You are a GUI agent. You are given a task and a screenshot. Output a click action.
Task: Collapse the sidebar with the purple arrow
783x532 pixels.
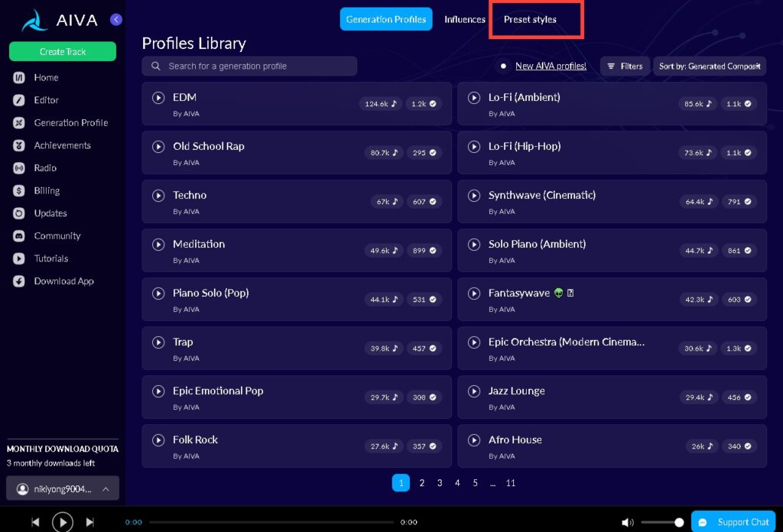click(x=116, y=19)
